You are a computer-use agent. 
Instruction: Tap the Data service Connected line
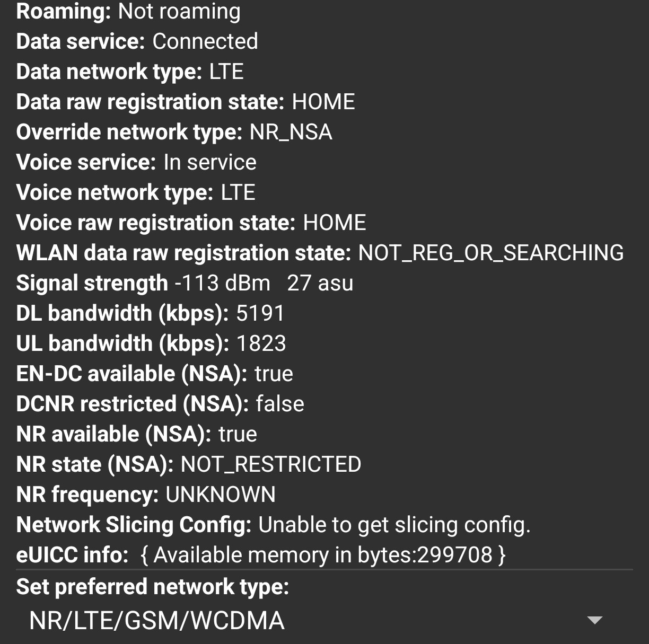point(137,41)
